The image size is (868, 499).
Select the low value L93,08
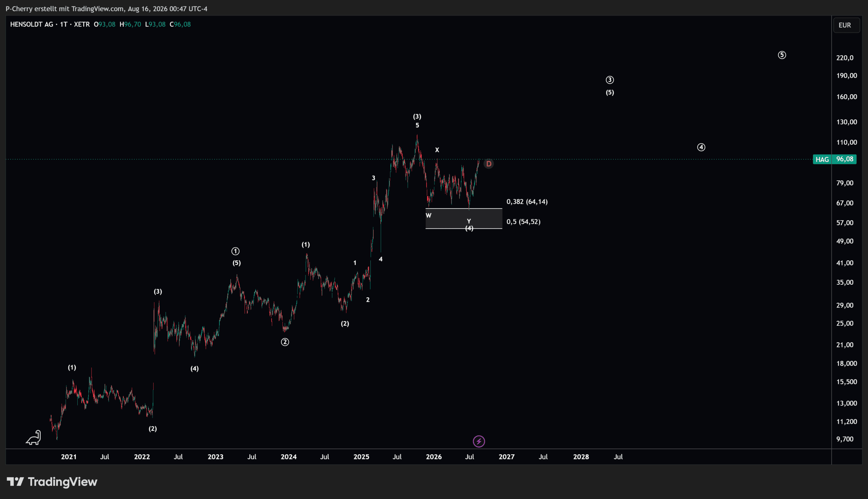click(155, 24)
